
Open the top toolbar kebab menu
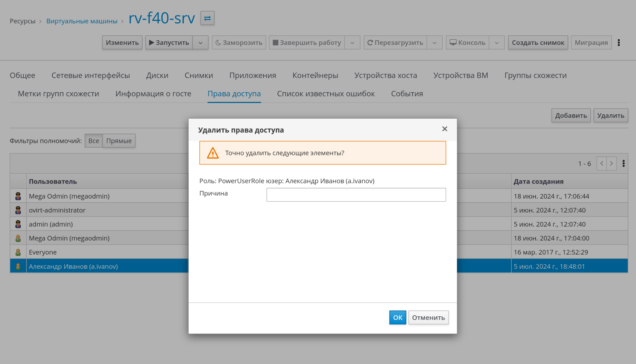point(619,43)
